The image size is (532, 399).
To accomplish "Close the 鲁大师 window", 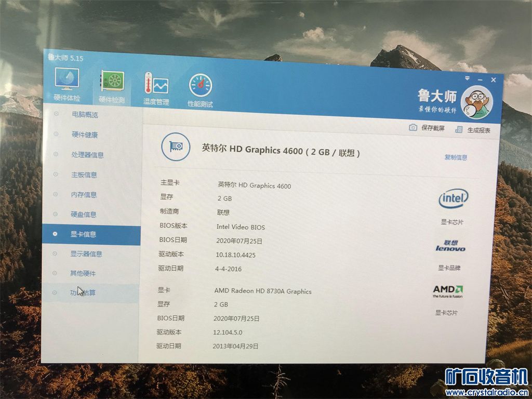I will click(x=494, y=80).
